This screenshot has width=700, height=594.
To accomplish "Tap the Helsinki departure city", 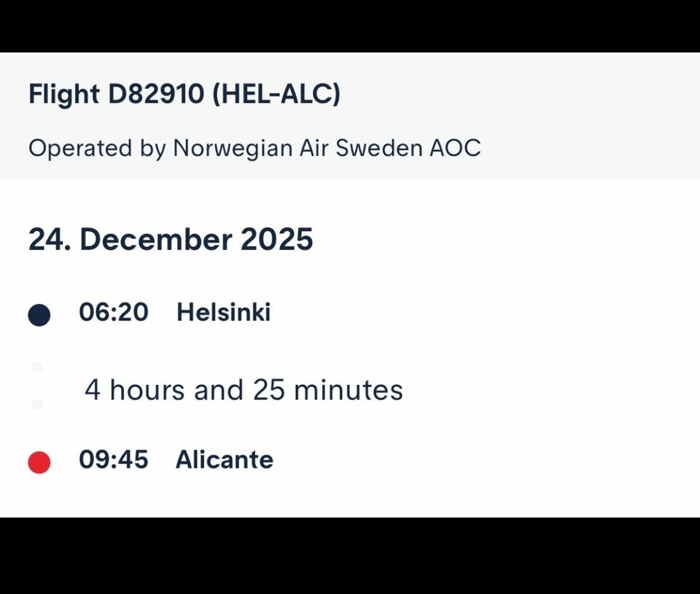I will click(x=223, y=313).
